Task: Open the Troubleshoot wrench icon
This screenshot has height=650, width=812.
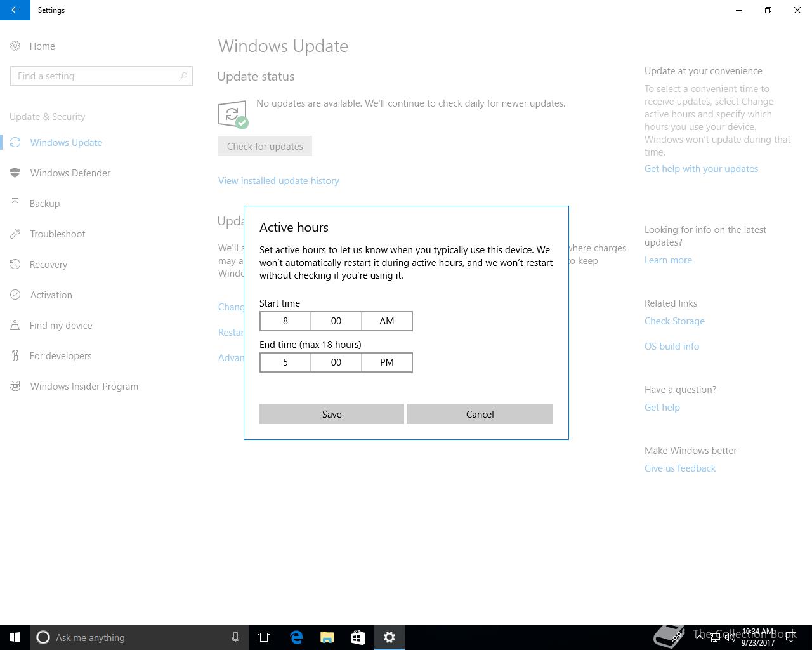Action: tap(15, 234)
